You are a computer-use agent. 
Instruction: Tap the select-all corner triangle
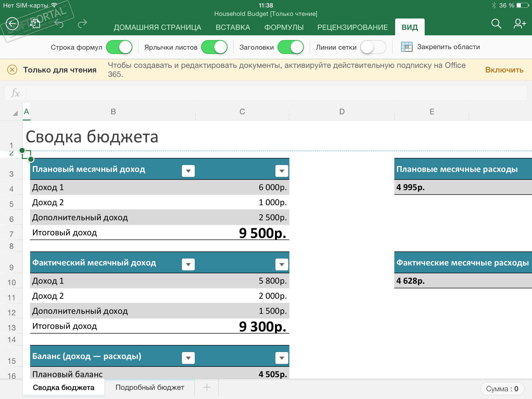click(15, 113)
